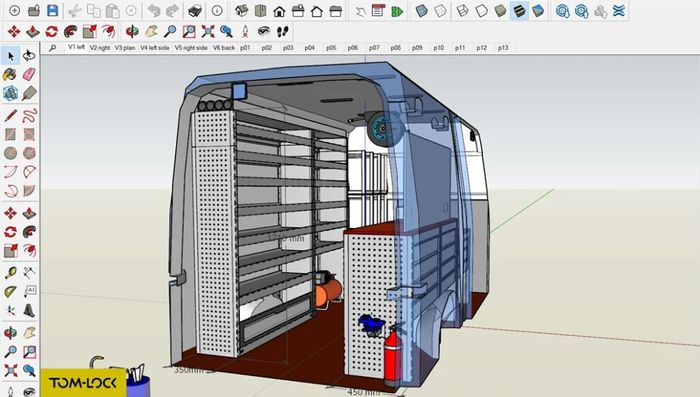700x397 pixels.
Task: Toggle Back Edges style
Action: (440, 11)
